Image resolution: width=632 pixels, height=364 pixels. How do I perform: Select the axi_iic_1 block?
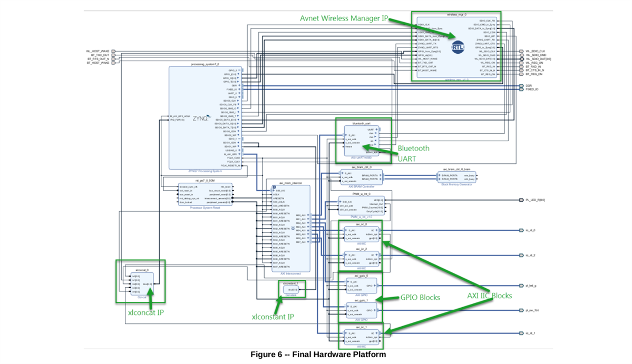(x=362, y=337)
